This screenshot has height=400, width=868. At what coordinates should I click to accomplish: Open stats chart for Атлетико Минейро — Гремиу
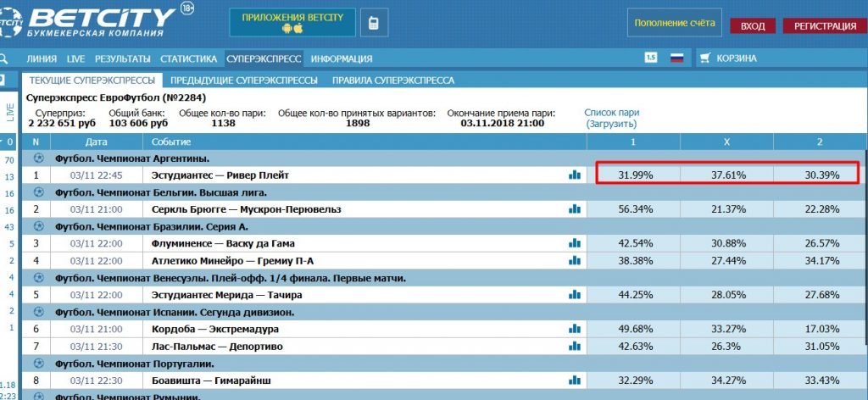[575, 260]
